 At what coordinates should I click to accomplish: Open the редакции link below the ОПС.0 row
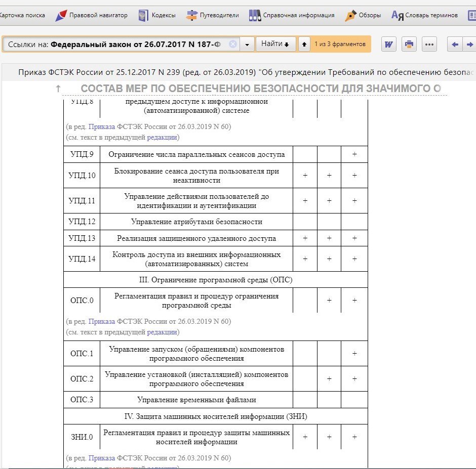162,332
